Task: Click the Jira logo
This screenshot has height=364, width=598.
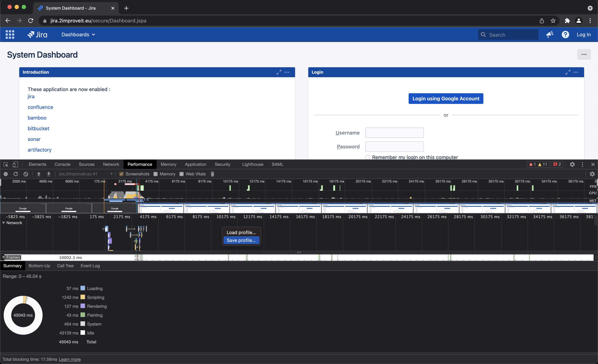Action: (37, 35)
